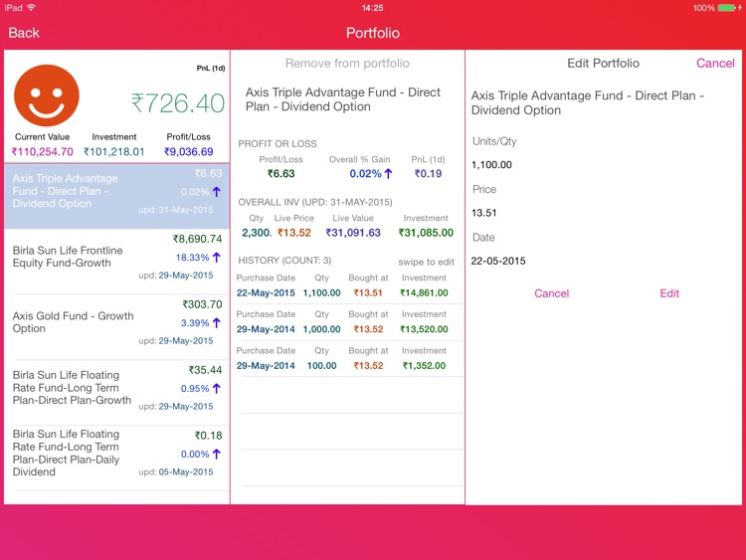Screen dimensions: 746x560
Task: Tap the orange smiley face icon
Action: pos(47,95)
